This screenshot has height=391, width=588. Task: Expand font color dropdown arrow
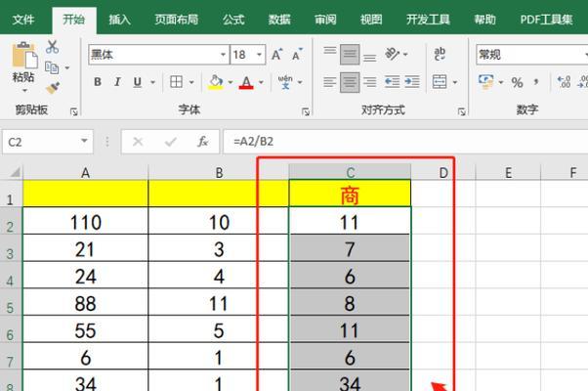click(x=261, y=82)
